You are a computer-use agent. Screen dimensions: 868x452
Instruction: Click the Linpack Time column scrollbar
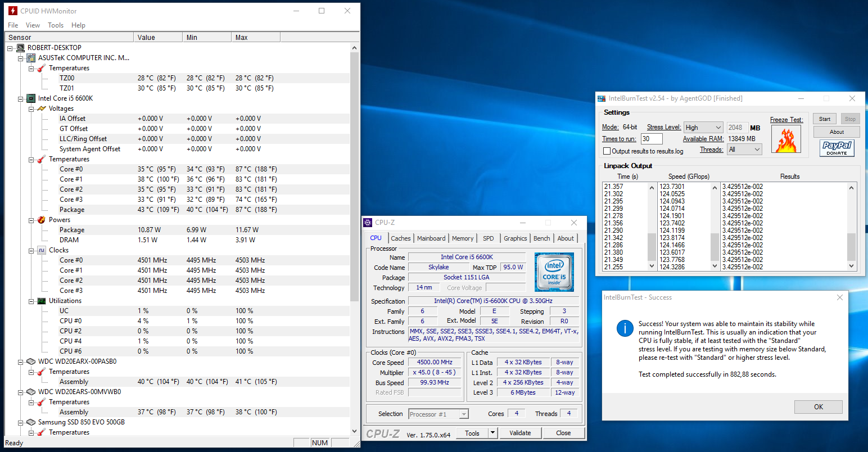(652, 227)
